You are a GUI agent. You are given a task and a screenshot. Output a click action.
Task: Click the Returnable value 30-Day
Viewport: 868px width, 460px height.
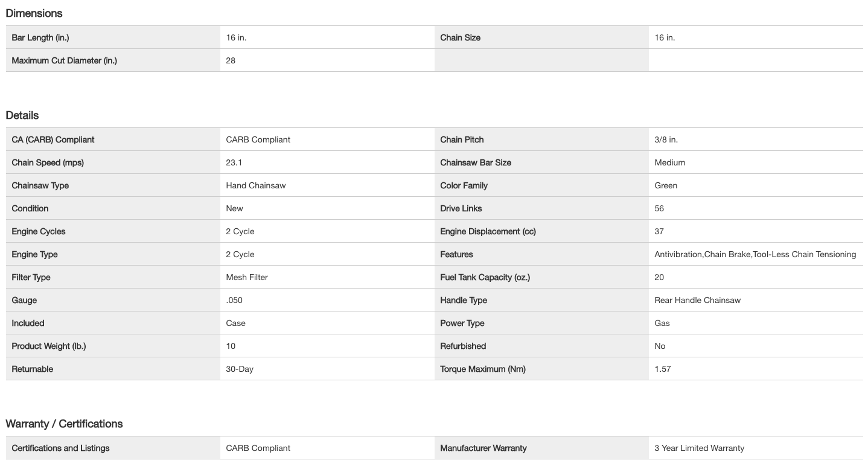pyautogui.click(x=240, y=369)
